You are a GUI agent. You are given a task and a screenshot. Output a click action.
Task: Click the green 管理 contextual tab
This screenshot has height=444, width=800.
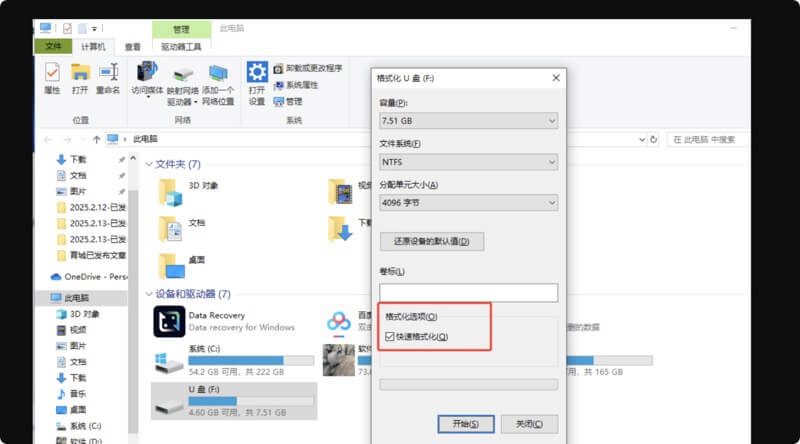pos(181,30)
